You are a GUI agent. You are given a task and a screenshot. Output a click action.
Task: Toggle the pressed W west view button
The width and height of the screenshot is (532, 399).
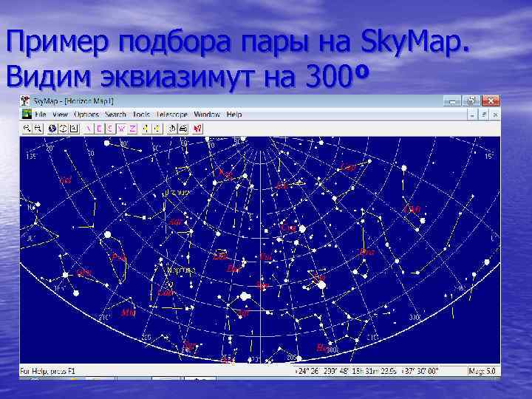point(122,129)
